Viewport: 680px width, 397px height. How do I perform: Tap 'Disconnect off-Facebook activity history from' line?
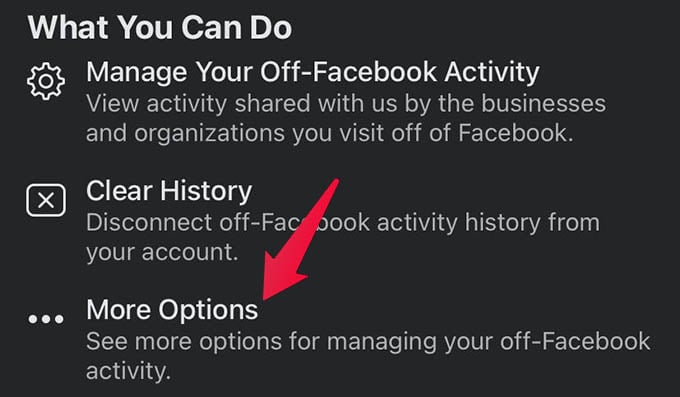343,223
